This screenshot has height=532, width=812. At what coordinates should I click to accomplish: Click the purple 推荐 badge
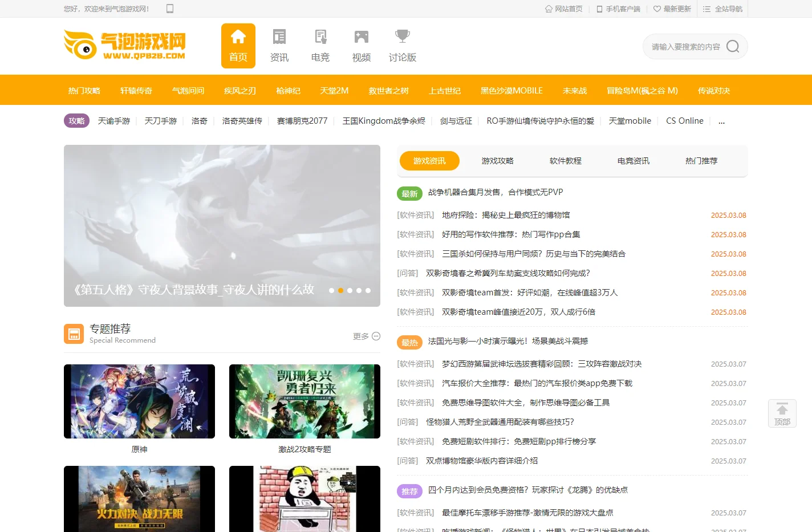[409, 492]
